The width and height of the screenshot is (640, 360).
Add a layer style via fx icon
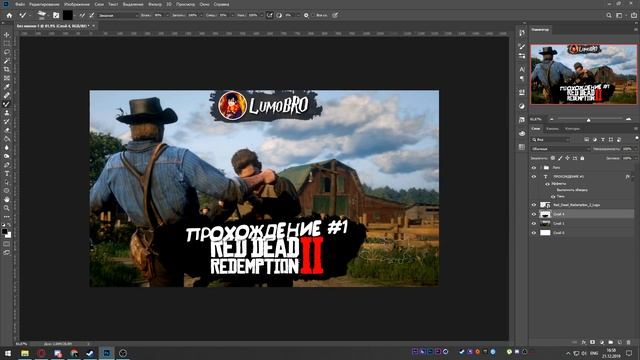pyautogui.click(x=584, y=342)
